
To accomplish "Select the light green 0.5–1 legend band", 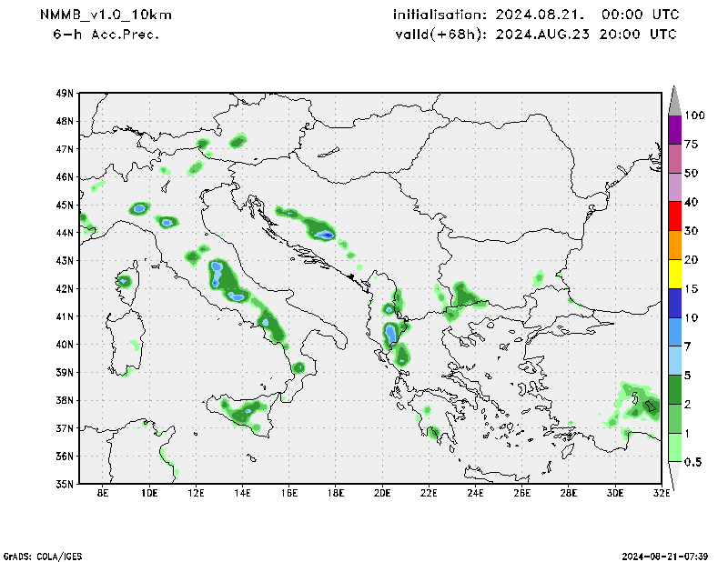I will (674, 447).
